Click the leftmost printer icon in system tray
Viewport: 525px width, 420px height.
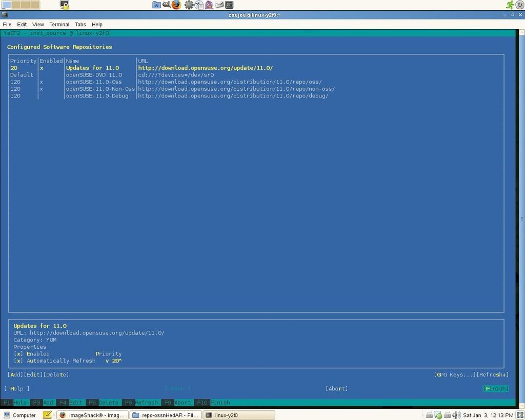coord(429,415)
